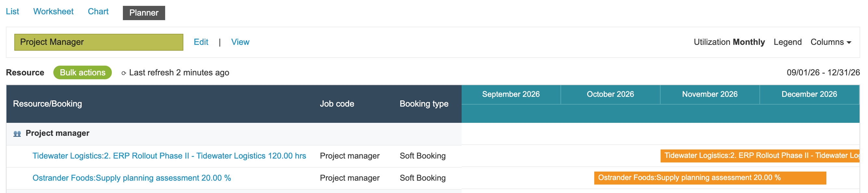Image resolution: width=868 pixels, height=193 pixels.
Task: Select the orange Ostrander Foods timeline bar
Action: tap(710, 178)
